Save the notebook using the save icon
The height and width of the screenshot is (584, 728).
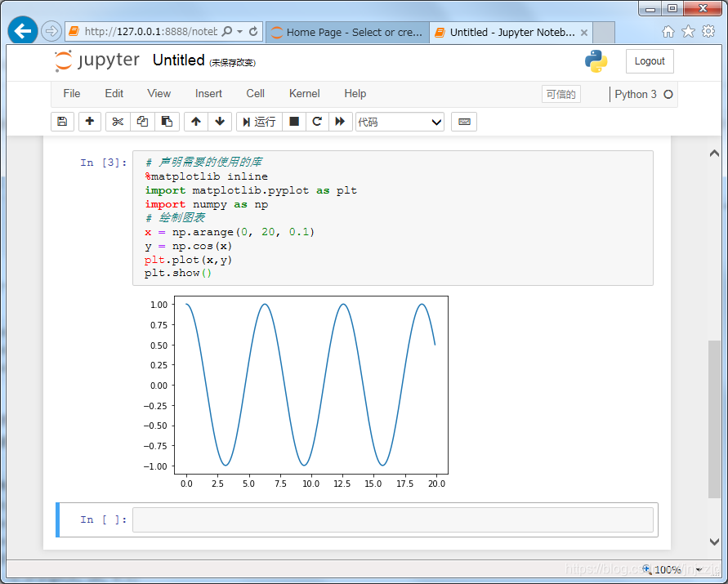[x=62, y=121]
